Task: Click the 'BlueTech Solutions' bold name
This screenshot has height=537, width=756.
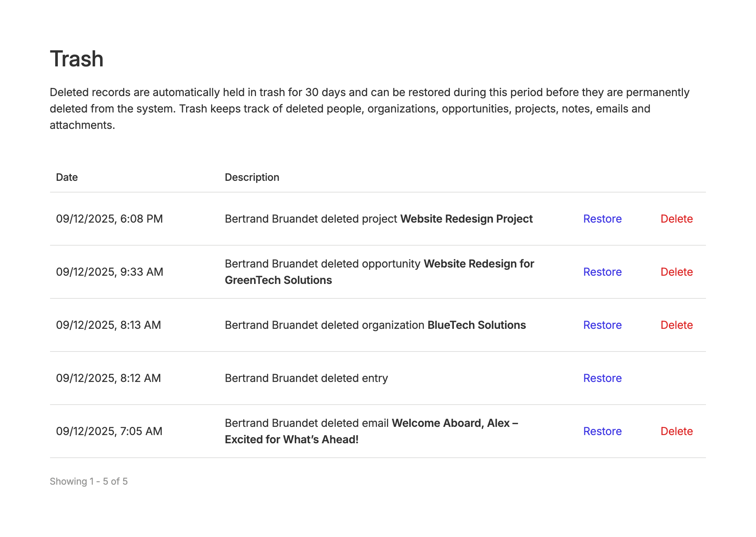Action: (x=476, y=325)
